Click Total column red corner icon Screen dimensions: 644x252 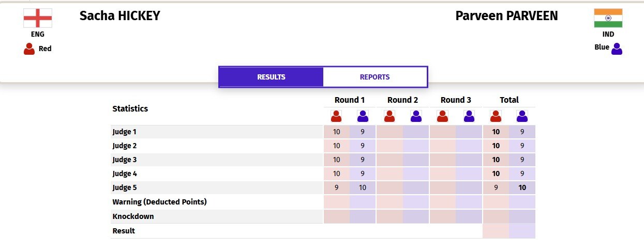(496, 116)
